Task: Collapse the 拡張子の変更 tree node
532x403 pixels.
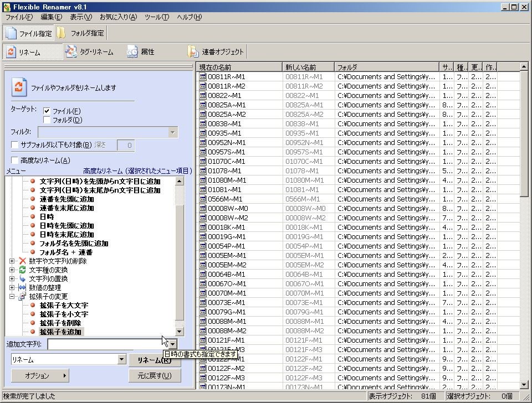Action: 12,296
